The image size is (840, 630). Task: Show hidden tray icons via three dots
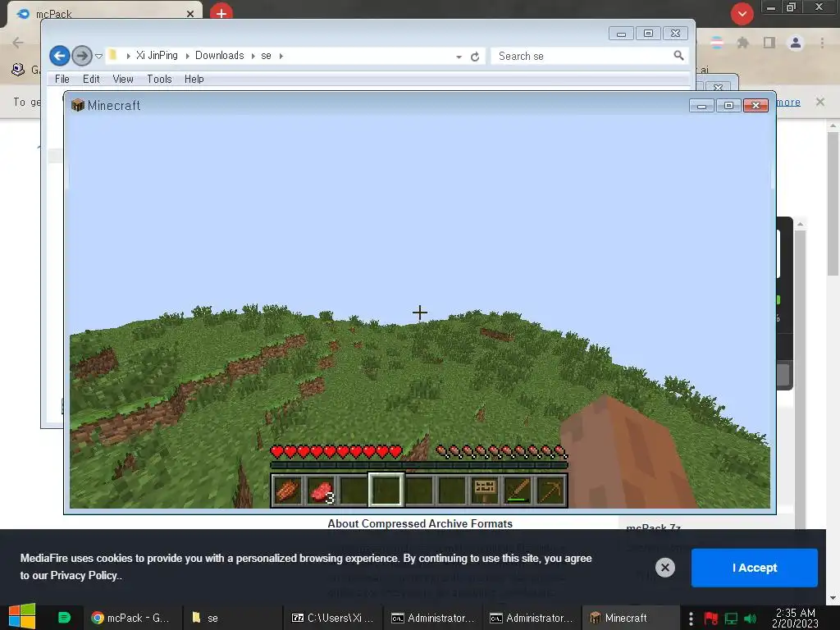691,619
